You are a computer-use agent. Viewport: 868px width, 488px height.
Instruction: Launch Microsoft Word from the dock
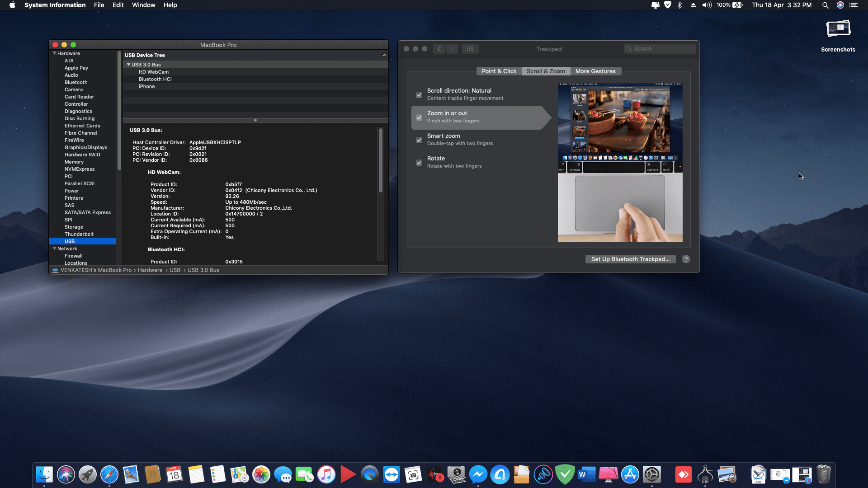pos(586,474)
